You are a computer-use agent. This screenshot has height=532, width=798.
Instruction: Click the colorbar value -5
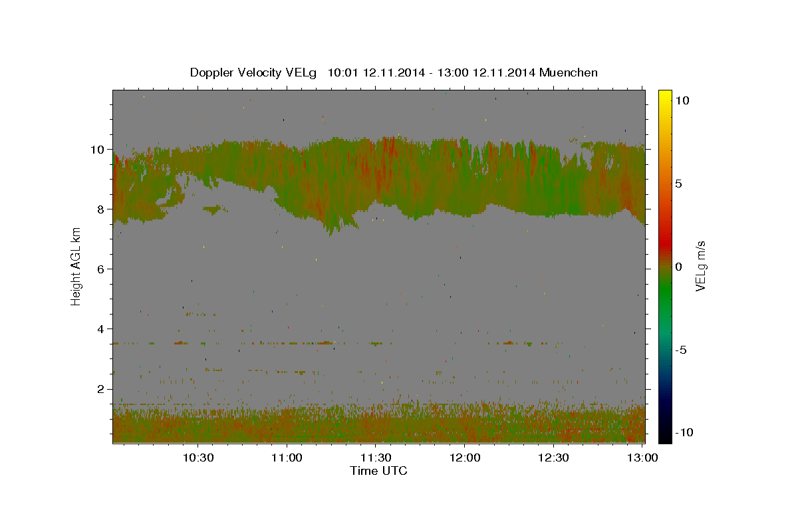pyautogui.click(x=682, y=350)
